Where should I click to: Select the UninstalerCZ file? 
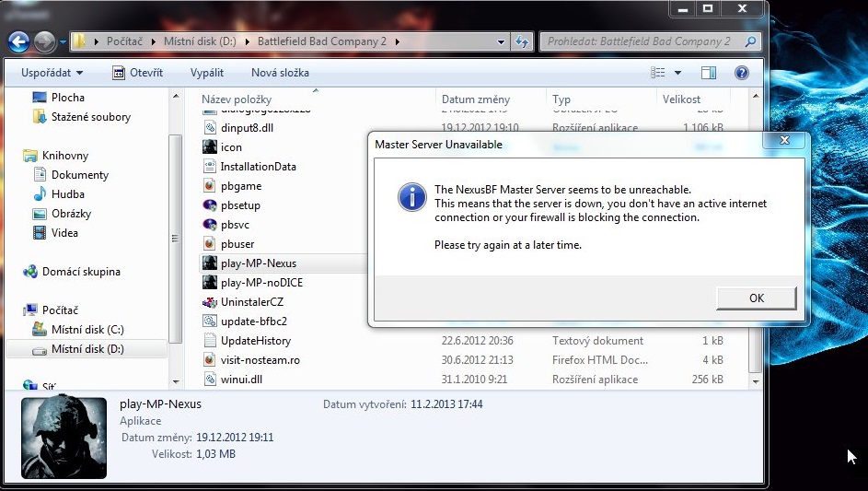(251, 302)
